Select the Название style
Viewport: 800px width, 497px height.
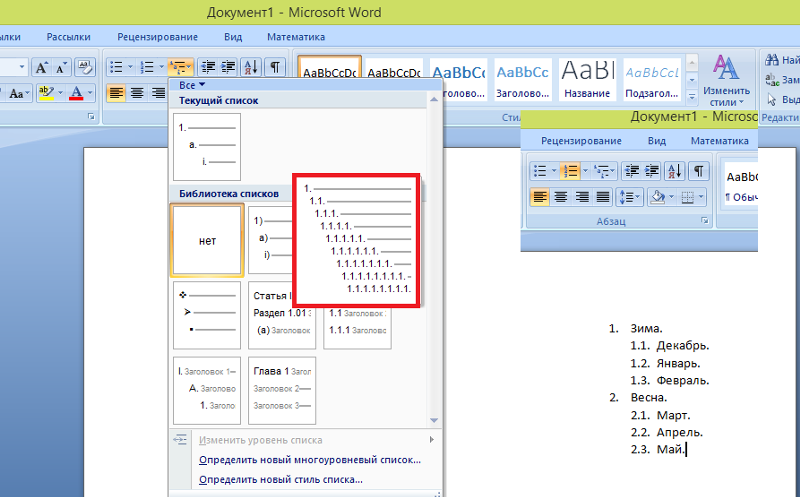587,79
